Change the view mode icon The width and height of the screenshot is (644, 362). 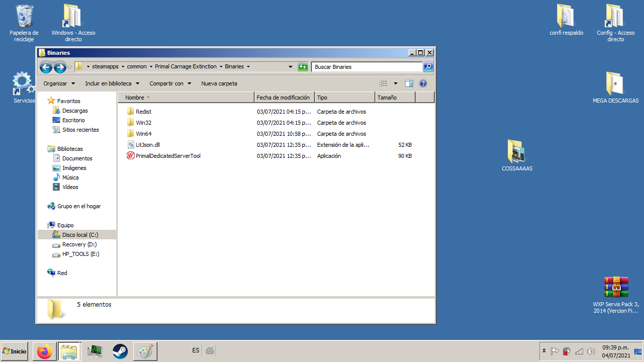pyautogui.click(x=383, y=83)
